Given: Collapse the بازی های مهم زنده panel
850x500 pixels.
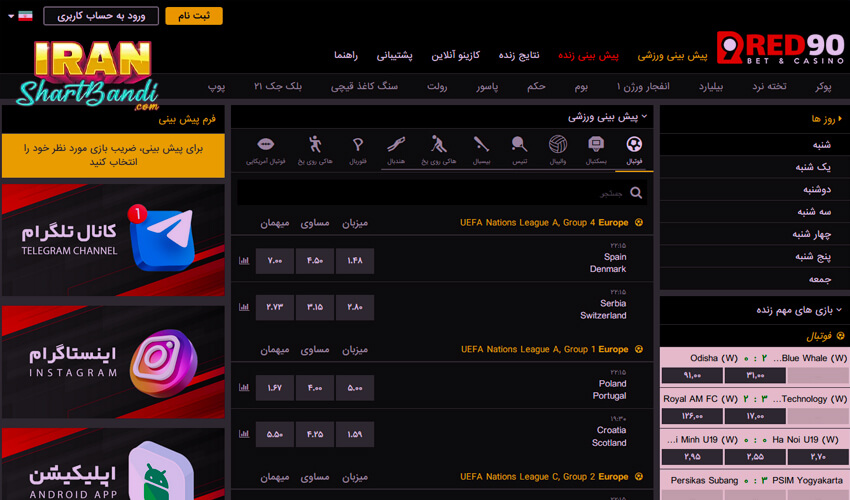Looking at the screenshot, I should tap(841, 311).
